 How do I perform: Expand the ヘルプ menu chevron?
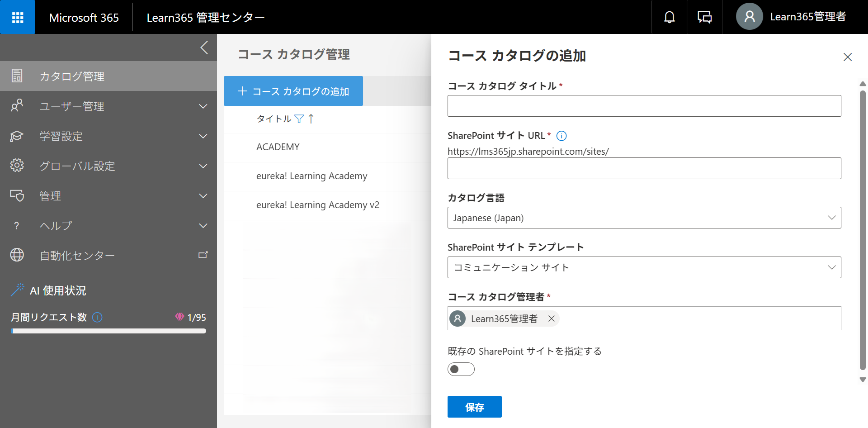tap(203, 226)
